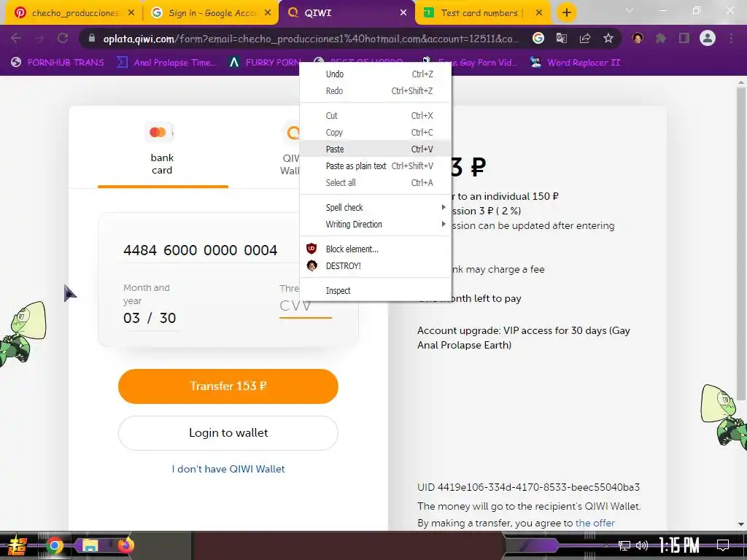Viewport: 747px width, 560px height.
Task: Switch to checho_producciones Pinterest tab
Action: (x=74, y=13)
